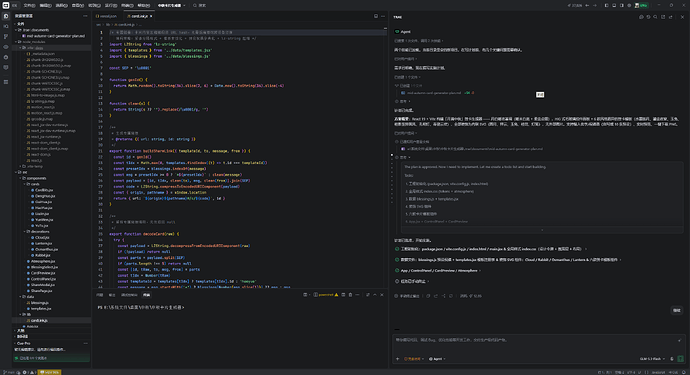
Task: Open the Source Control view in activity bar
Action: point(6,37)
